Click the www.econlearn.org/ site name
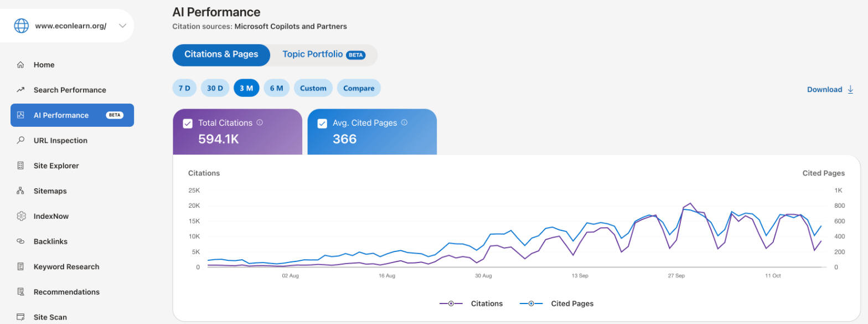The width and height of the screenshot is (868, 324). coord(70,25)
